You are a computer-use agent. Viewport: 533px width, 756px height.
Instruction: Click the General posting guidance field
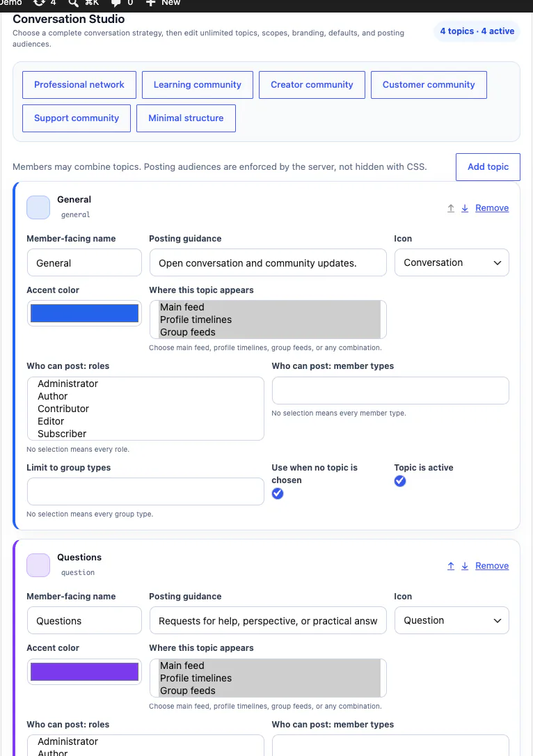click(x=268, y=262)
